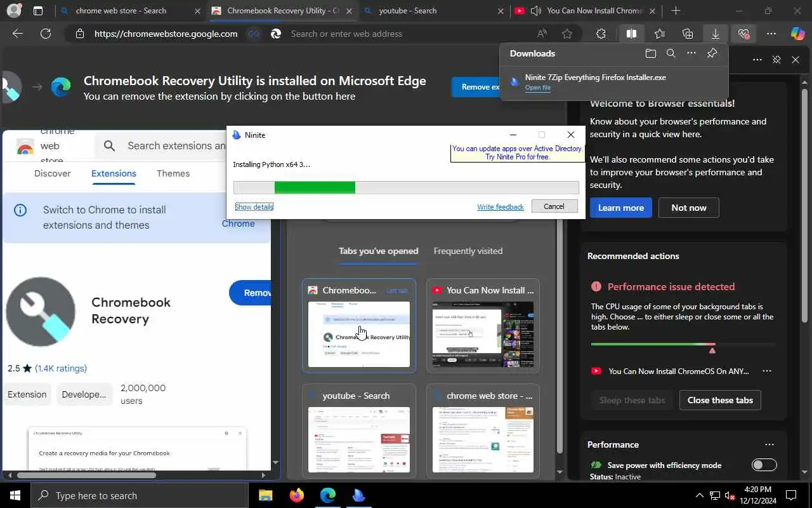Open the notification center icon
The width and height of the screenshot is (812, 508).
click(x=791, y=495)
